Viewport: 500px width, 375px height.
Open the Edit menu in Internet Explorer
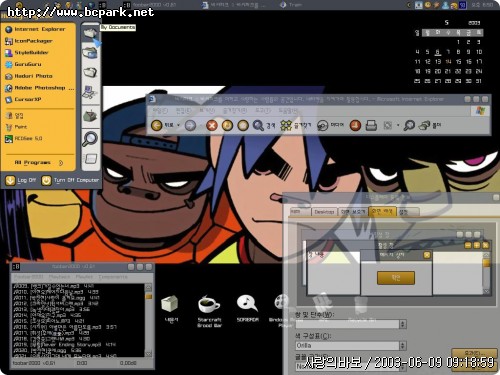183,110
